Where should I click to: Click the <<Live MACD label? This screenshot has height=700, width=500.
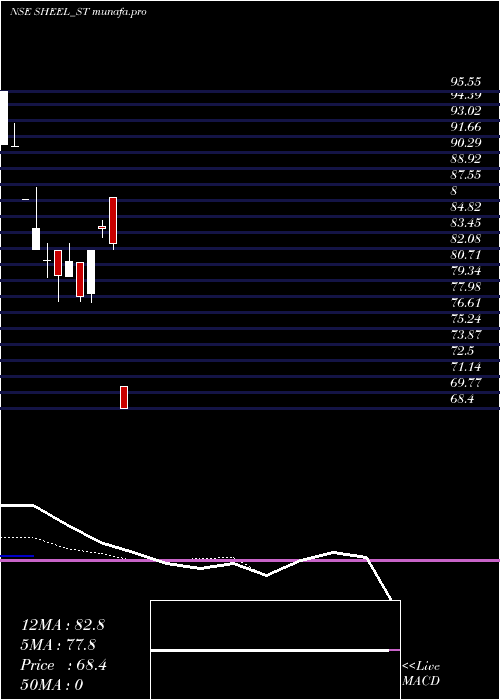point(421,673)
